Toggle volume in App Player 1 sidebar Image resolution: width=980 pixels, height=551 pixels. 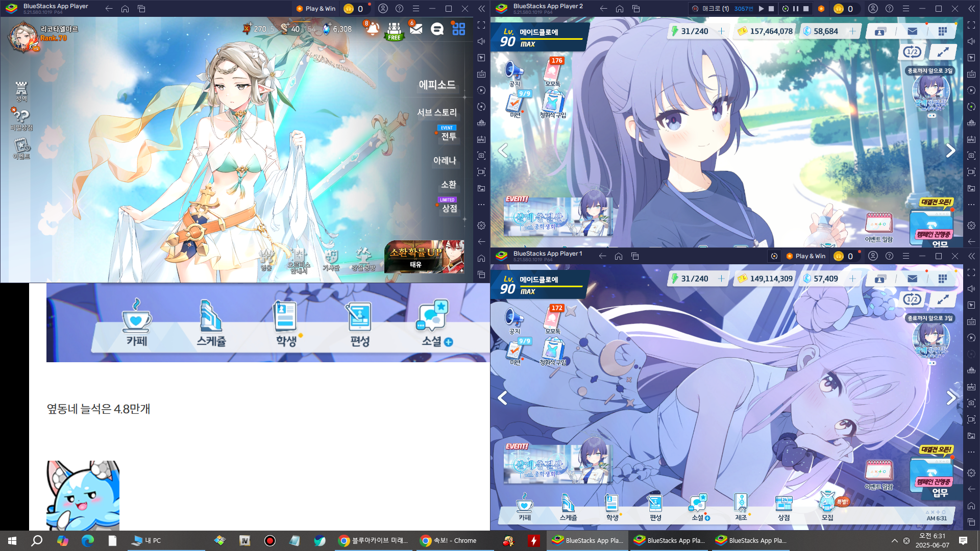coord(971,289)
